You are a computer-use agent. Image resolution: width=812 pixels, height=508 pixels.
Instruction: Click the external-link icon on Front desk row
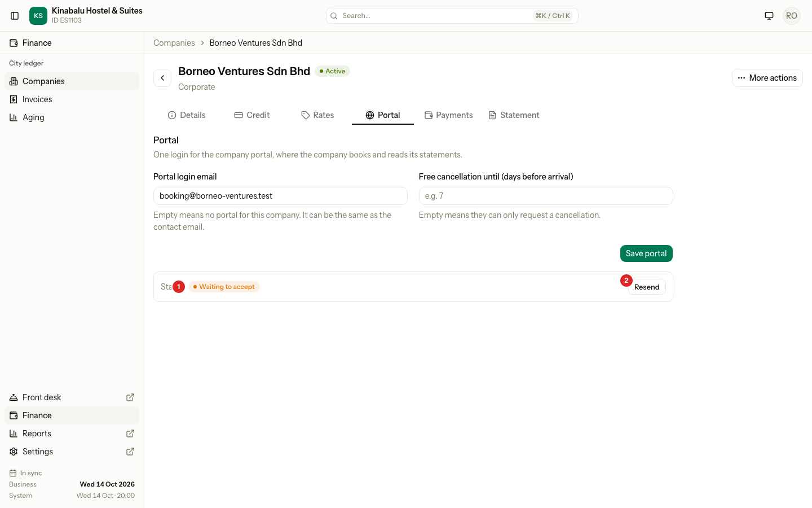(130, 397)
